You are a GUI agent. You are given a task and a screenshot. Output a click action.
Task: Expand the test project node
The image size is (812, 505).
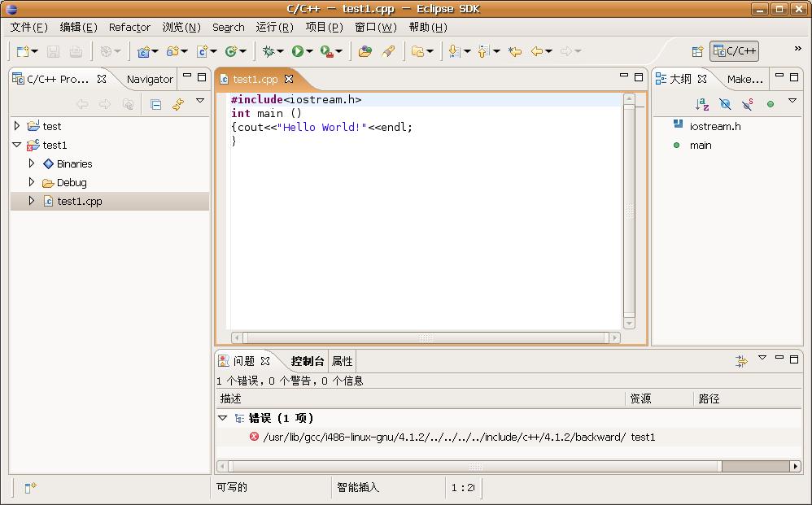(x=16, y=126)
